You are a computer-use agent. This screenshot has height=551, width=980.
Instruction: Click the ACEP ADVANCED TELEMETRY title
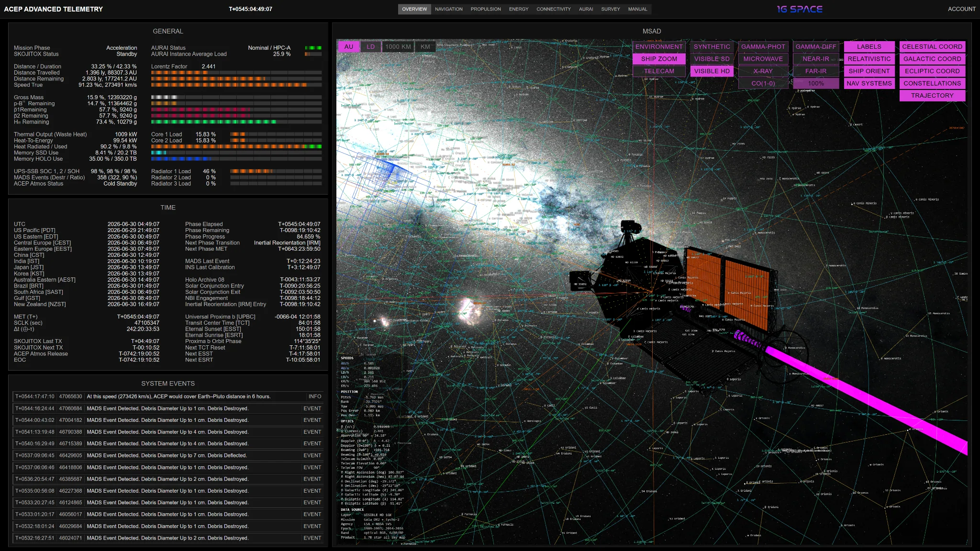point(53,9)
